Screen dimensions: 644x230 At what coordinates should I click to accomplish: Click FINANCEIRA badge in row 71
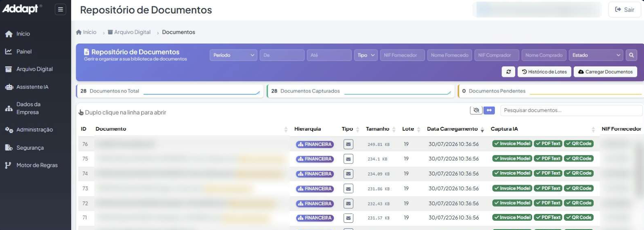point(315,218)
